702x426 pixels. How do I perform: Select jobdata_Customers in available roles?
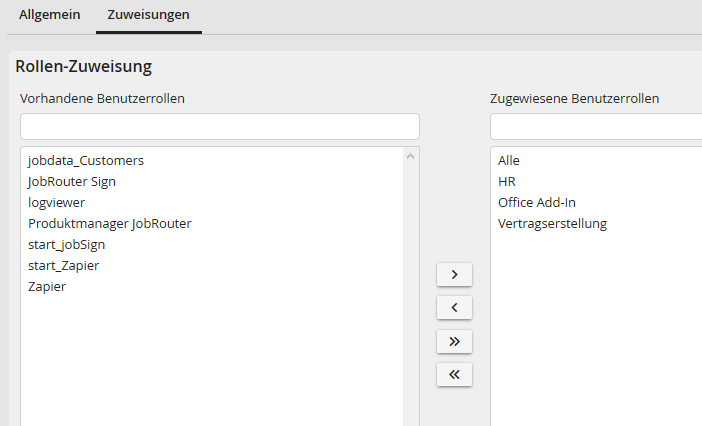click(x=86, y=160)
